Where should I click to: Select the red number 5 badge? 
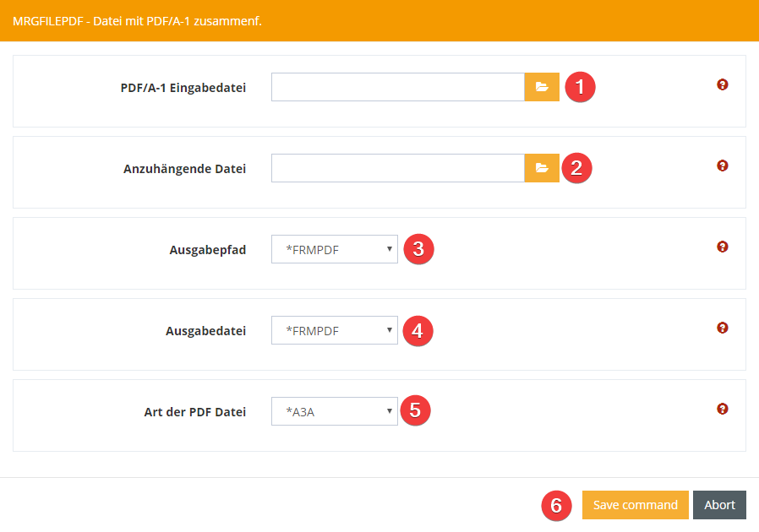point(415,410)
